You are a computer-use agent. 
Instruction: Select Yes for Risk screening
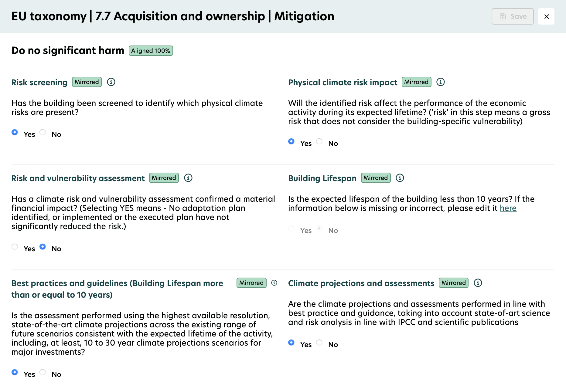point(15,132)
